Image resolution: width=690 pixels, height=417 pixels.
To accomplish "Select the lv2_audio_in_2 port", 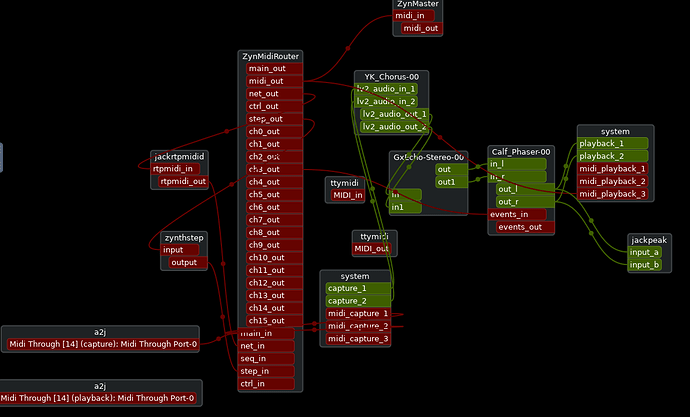I will [x=386, y=102].
